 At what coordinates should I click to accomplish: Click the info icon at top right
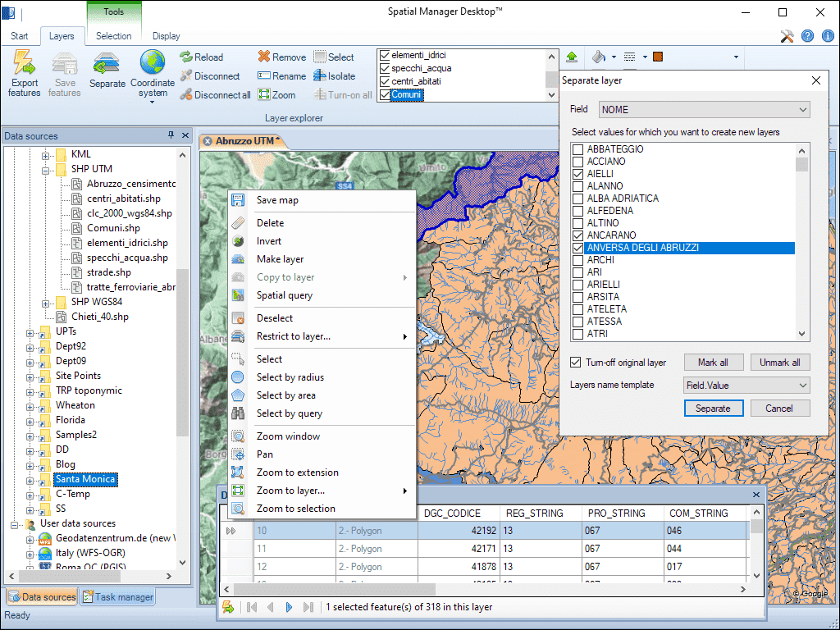pos(828,36)
